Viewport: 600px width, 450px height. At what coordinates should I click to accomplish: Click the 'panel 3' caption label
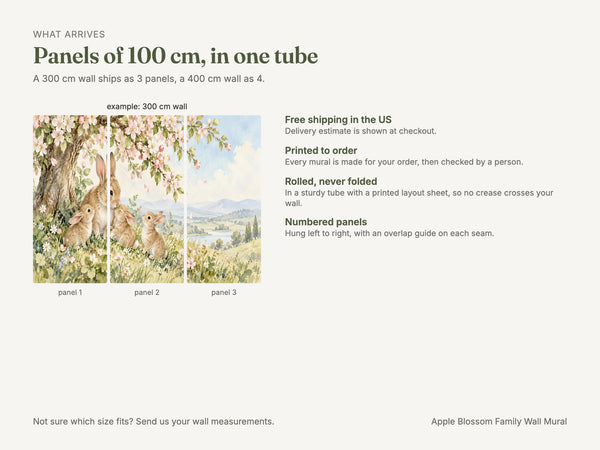(x=224, y=292)
